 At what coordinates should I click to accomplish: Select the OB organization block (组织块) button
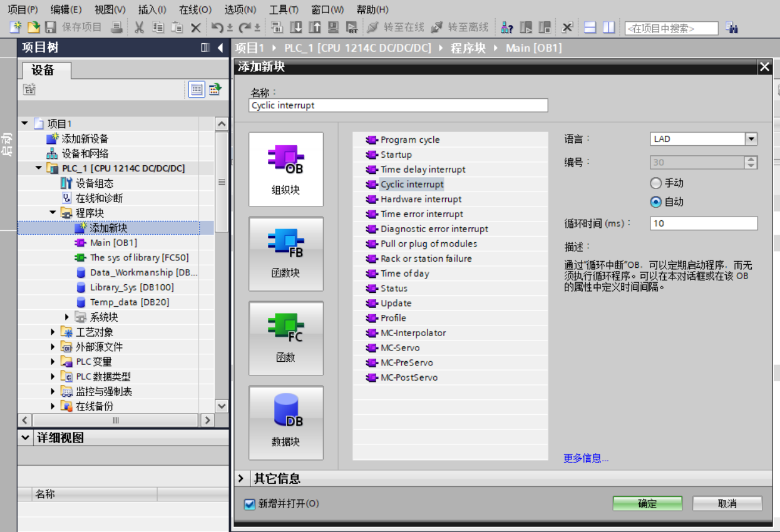pos(286,169)
